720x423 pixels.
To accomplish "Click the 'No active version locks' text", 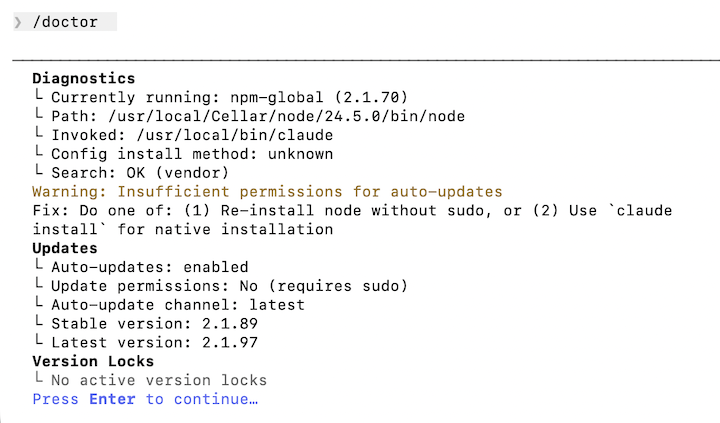I will 159,380.
